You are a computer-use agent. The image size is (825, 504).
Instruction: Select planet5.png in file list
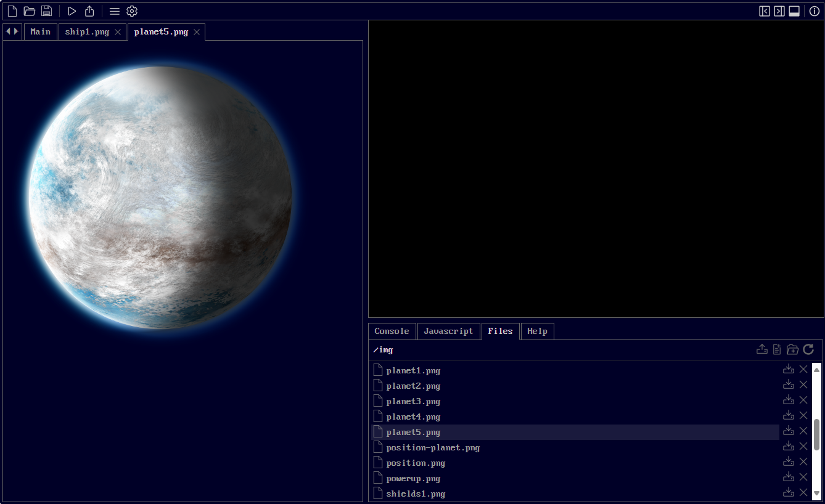click(x=575, y=432)
